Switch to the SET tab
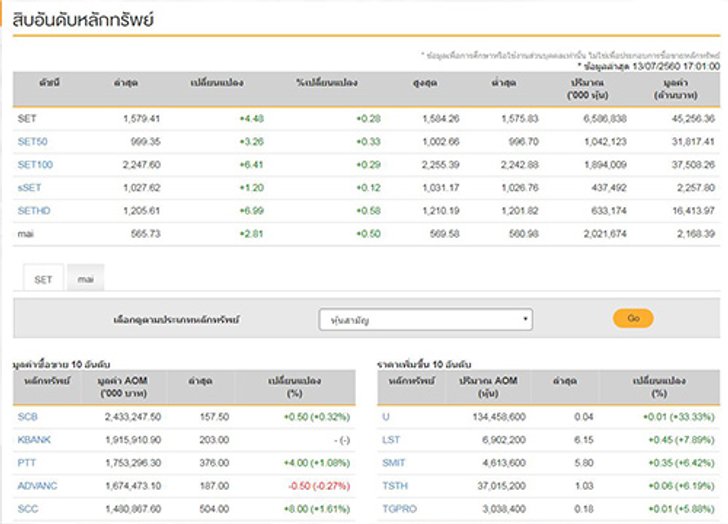 [x=43, y=279]
